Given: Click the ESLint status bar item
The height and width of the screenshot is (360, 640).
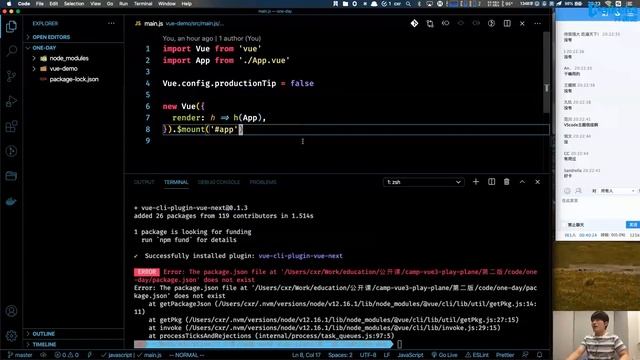Looking at the screenshot, I should coord(477,355).
